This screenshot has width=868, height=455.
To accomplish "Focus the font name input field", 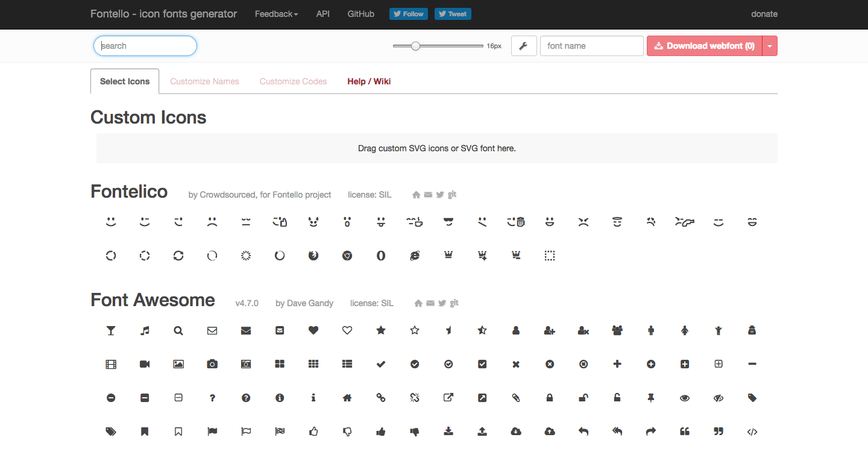I will tap(592, 46).
